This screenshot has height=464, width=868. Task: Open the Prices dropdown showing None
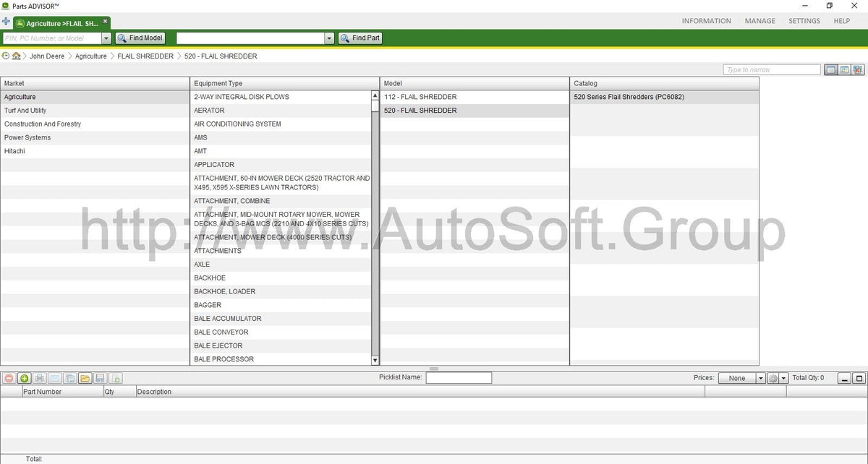[x=741, y=377]
